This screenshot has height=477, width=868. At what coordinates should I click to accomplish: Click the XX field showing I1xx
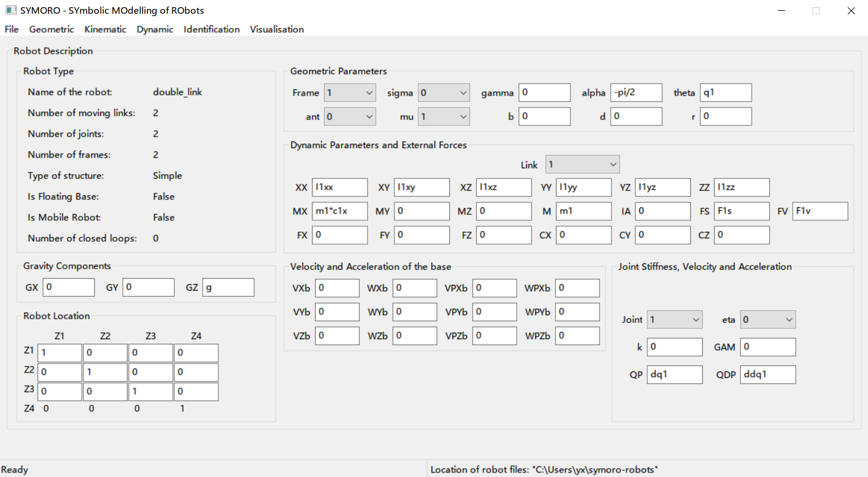339,187
